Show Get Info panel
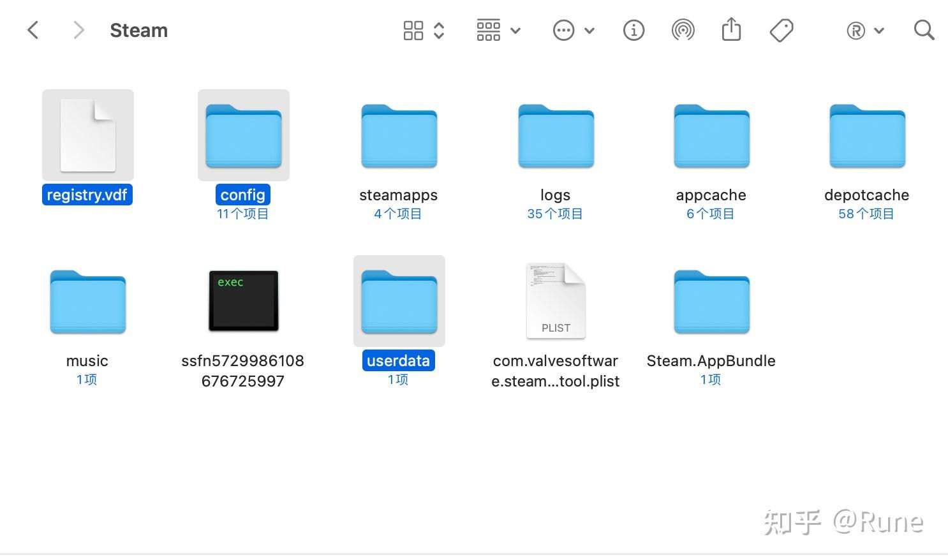The width and height of the screenshot is (948, 560). [x=633, y=30]
